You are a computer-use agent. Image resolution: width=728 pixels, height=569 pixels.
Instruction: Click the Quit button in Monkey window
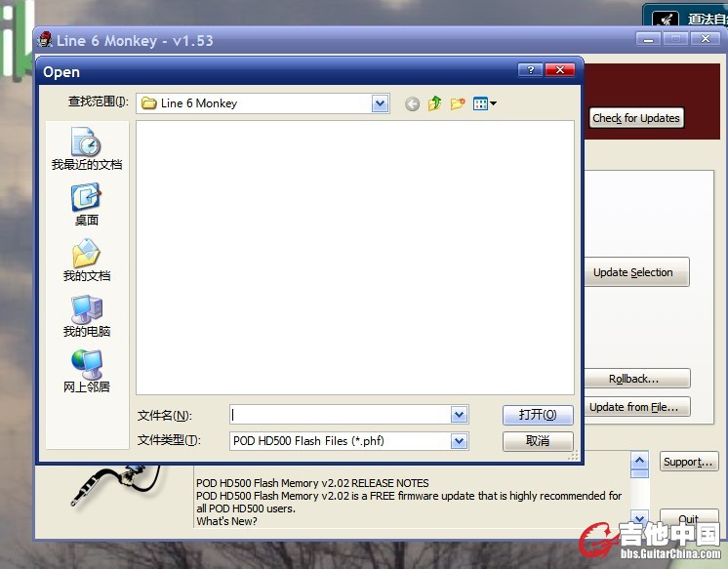(x=689, y=518)
